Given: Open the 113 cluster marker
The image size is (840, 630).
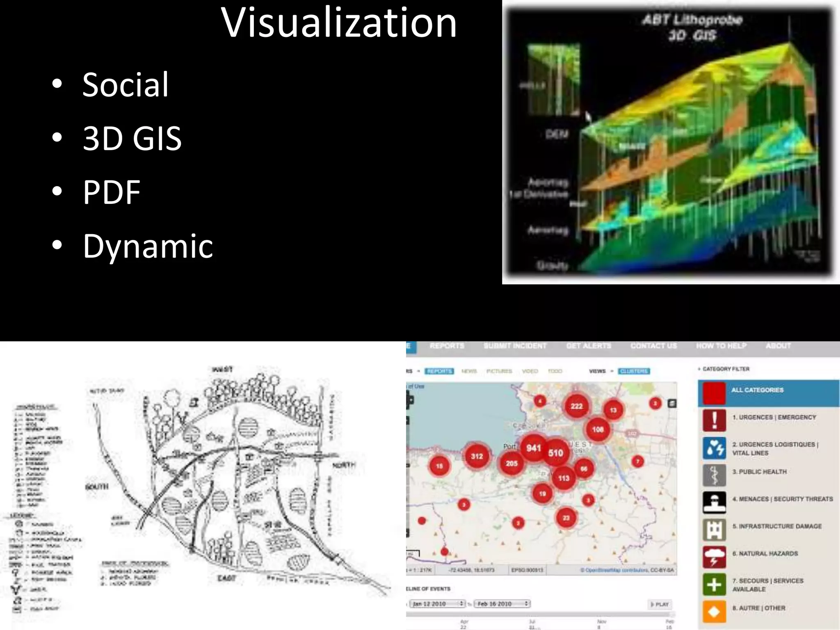Looking at the screenshot, I should click(564, 478).
